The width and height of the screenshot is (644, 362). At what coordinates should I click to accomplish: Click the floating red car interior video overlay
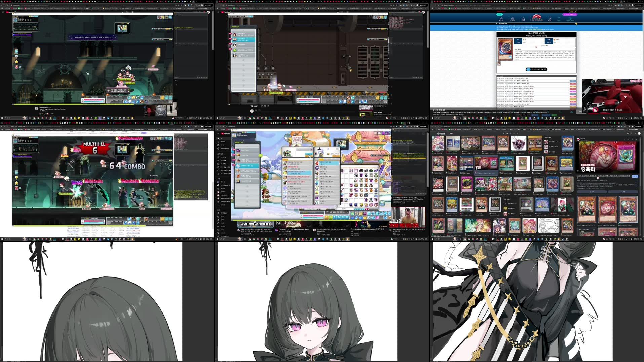612,96
